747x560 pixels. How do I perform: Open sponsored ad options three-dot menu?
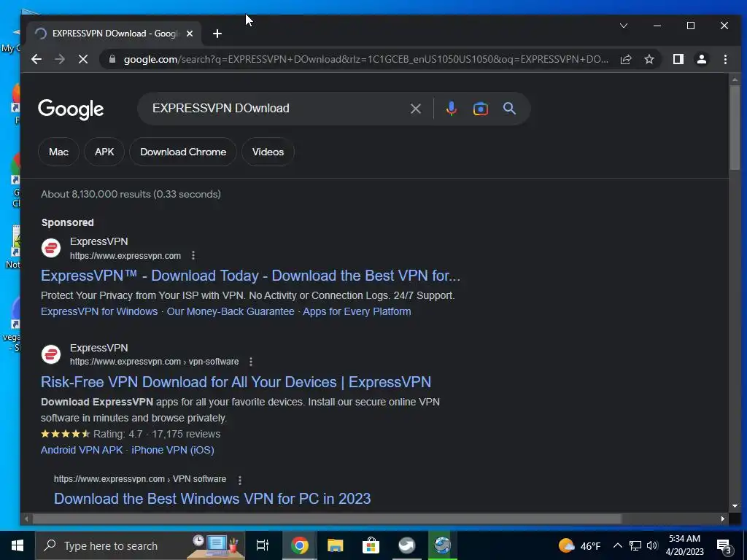point(193,256)
